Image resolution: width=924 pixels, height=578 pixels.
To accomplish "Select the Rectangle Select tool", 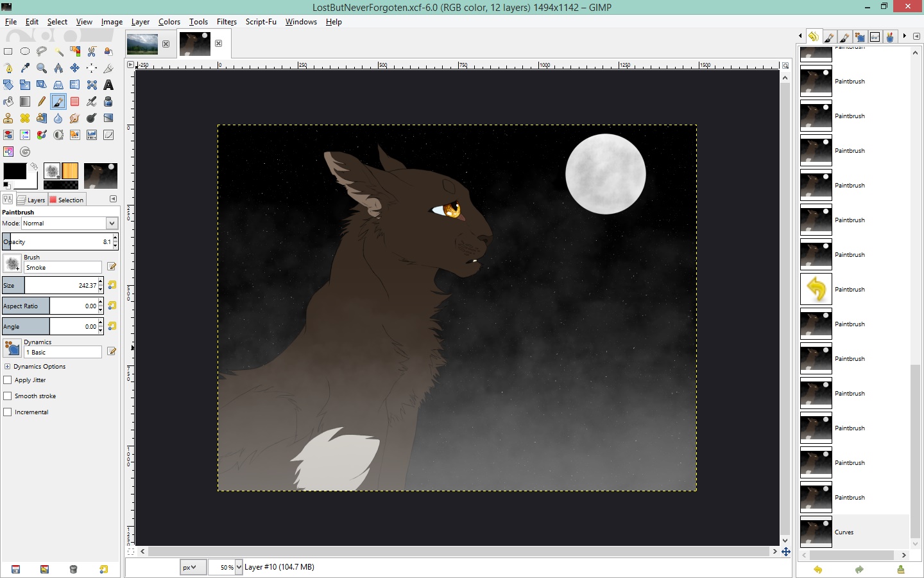I will pos(8,51).
